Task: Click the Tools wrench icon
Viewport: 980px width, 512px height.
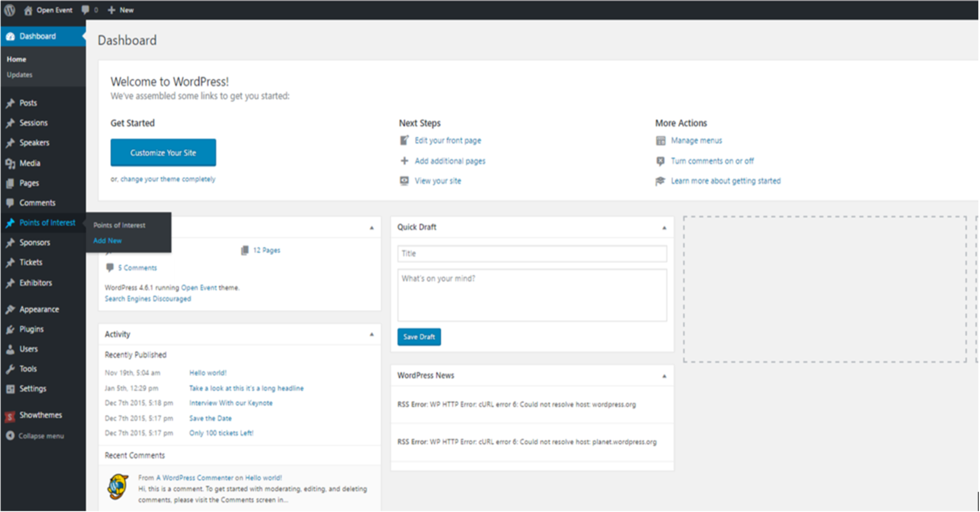Action: pos(10,369)
